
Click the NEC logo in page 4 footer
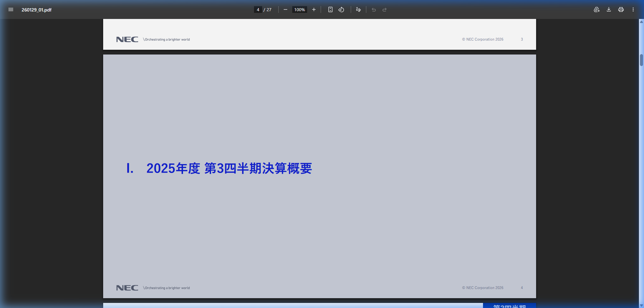(x=127, y=288)
